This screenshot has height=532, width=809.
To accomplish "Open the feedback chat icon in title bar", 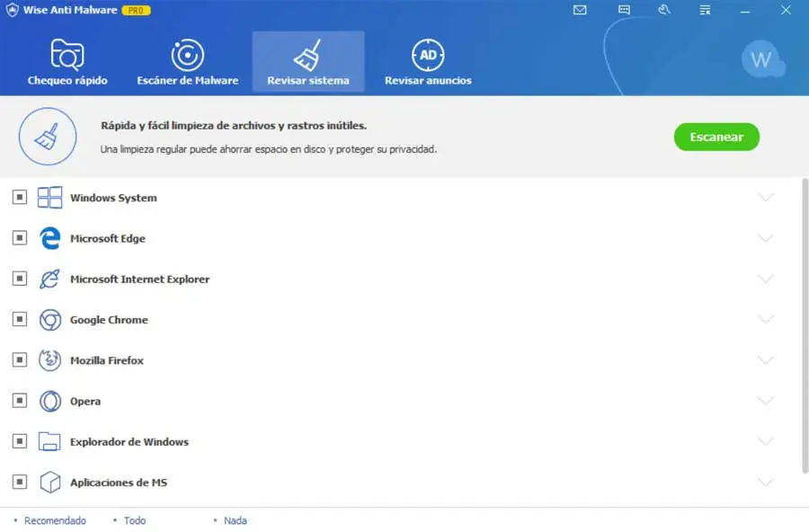I will (x=625, y=10).
